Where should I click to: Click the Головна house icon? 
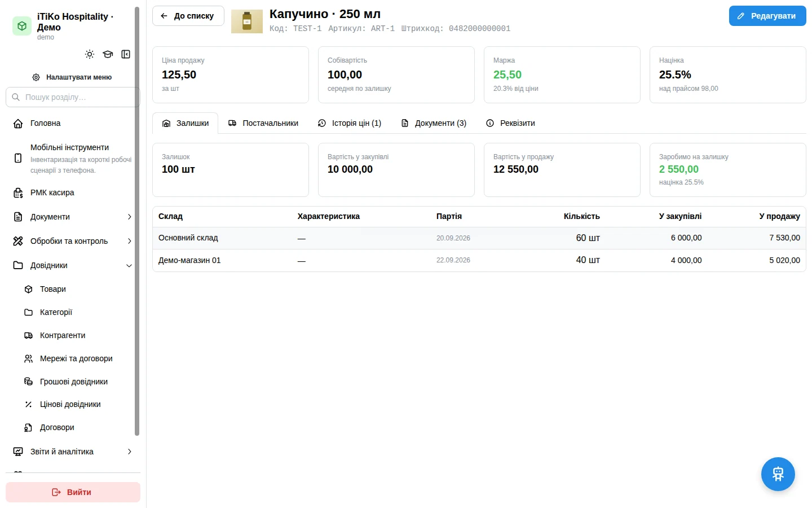(18, 124)
